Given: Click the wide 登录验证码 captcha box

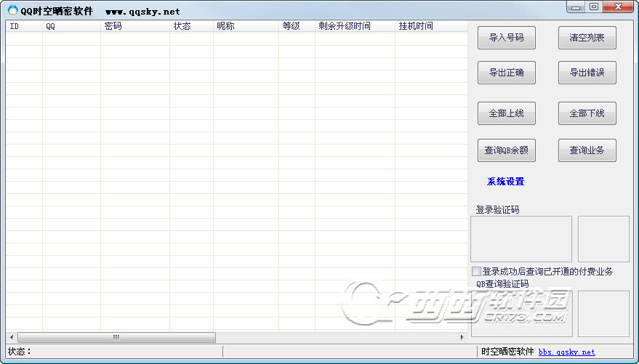Looking at the screenshot, I should pyautogui.click(x=521, y=239).
